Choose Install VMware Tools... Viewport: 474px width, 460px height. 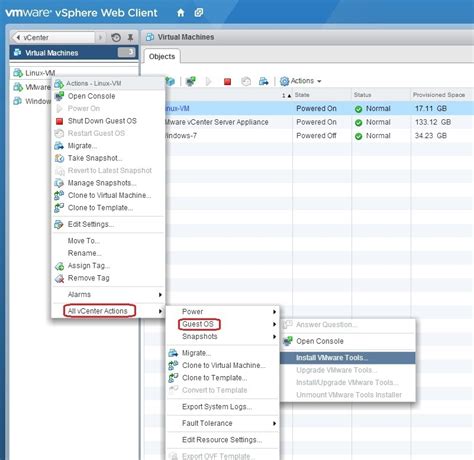(x=348, y=358)
